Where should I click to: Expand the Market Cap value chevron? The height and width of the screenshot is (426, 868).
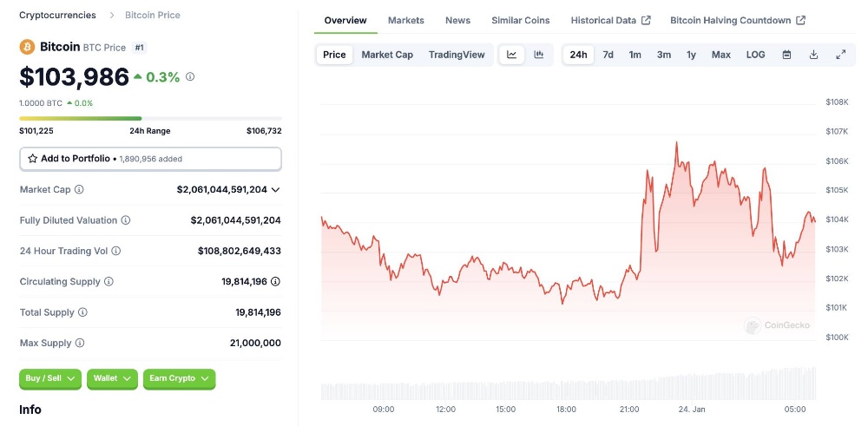coord(276,189)
